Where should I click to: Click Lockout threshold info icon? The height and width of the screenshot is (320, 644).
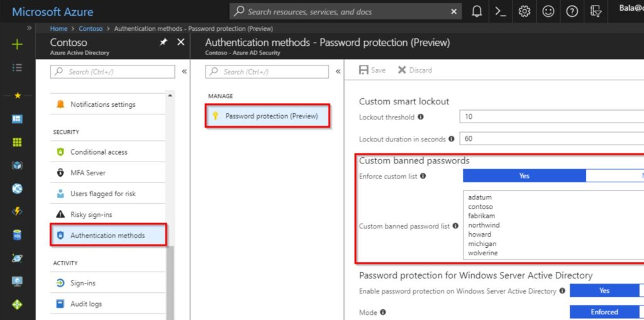tap(421, 117)
